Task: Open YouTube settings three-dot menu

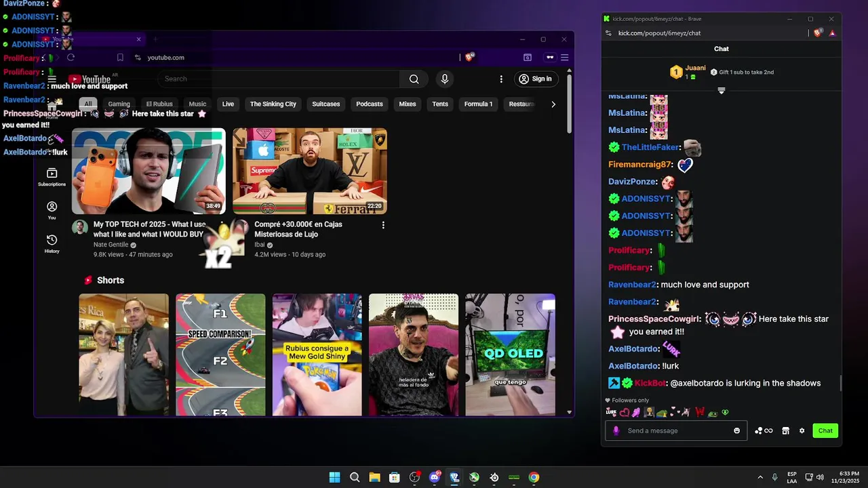Action: pos(501,79)
